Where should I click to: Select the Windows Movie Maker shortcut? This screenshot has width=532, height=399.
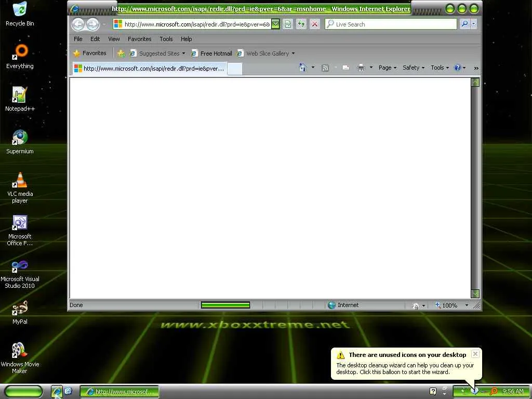(20, 358)
